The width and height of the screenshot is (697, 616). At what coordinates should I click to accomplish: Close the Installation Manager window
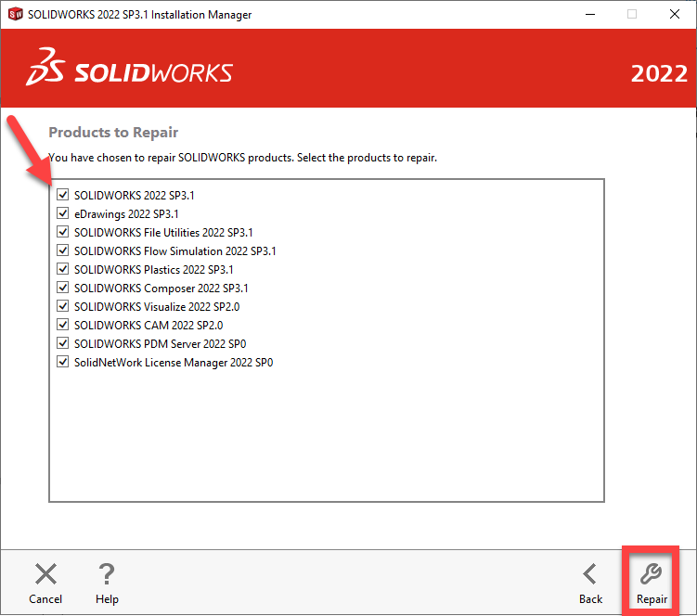tap(675, 14)
